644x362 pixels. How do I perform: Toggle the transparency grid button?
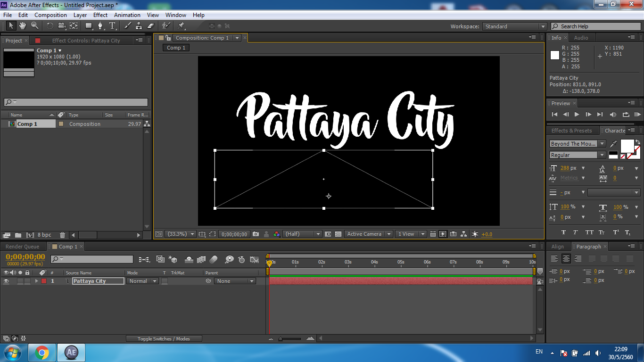[x=338, y=234]
